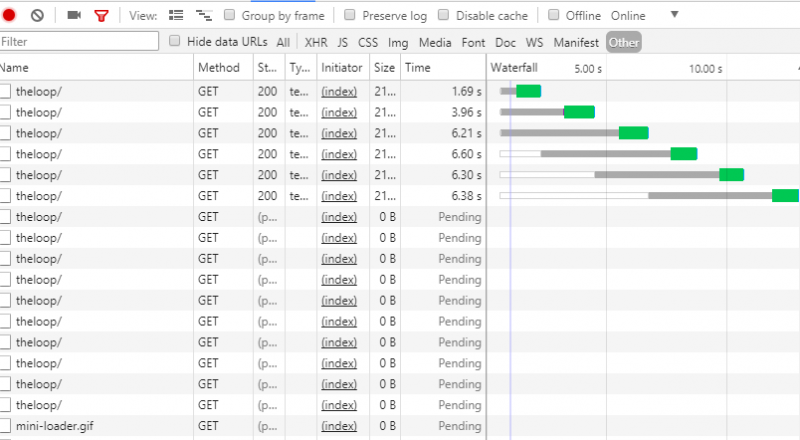The width and height of the screenshot is (800, 440).
Task: Enable Group by frame checkbox
Action: click(230, 15)
